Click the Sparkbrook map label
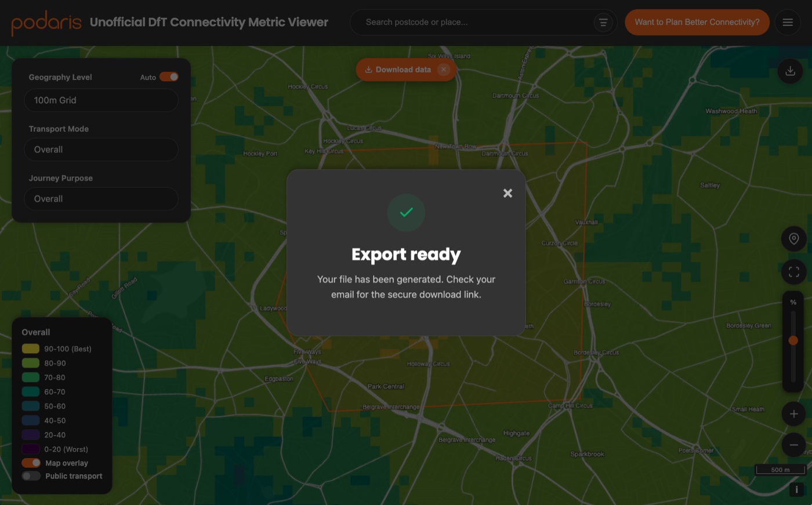Image resolution: width=812 pixels, height=505 pixels. [587, 454]
